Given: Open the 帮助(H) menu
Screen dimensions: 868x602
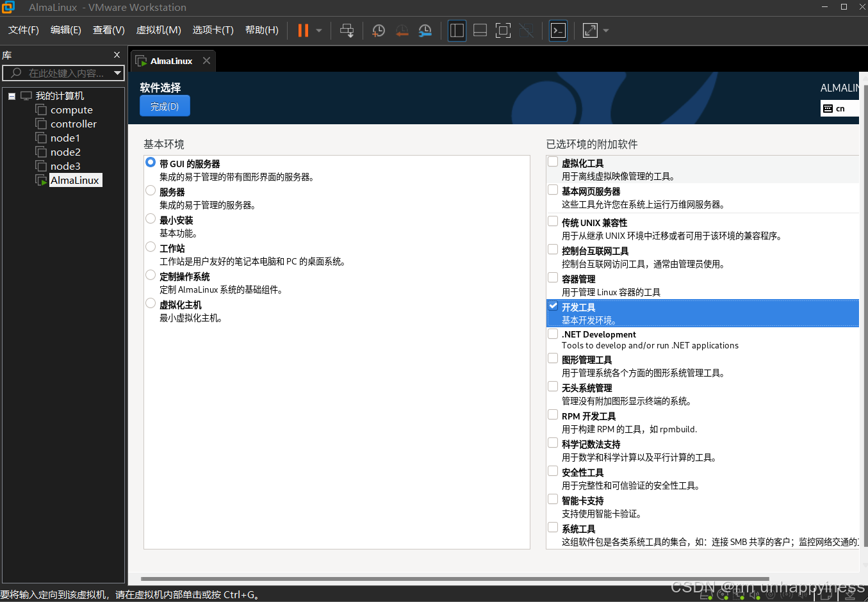Looking at the screenshot, I should (262, 30).
